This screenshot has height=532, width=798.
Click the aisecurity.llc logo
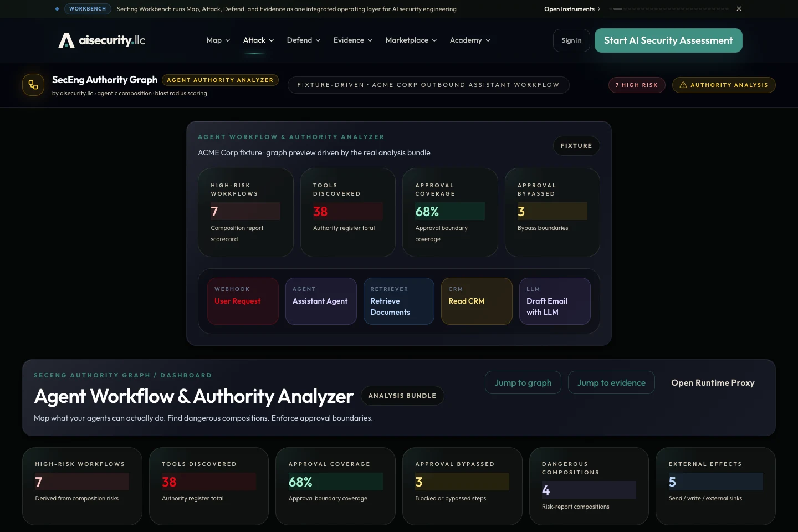tap(102, 40)
